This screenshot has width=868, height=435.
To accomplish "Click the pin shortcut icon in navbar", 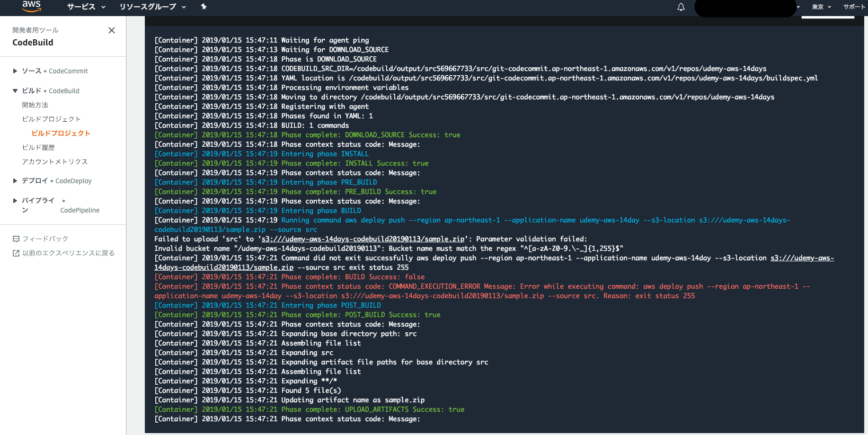I will click(x=204, y=7).
